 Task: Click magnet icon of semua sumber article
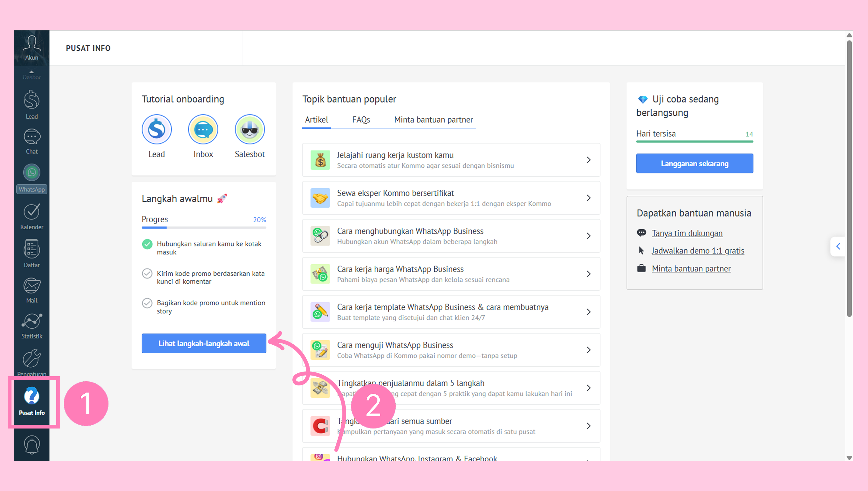[320, 426]
